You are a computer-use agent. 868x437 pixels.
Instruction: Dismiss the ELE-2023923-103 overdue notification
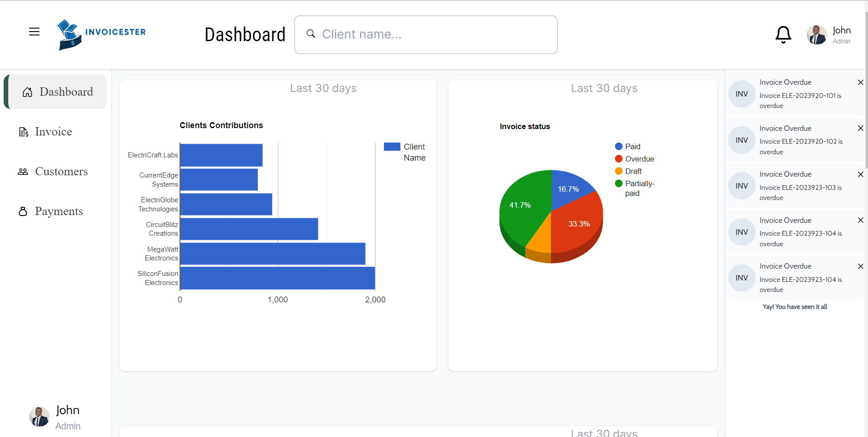point(860,174)
